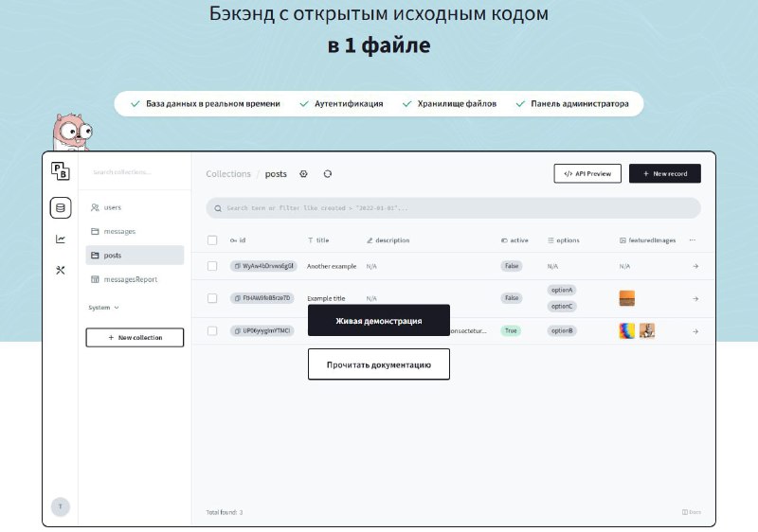Click the Прочитать документацию button
Viewport: 758px width, 532px height.
pos(379,364)
